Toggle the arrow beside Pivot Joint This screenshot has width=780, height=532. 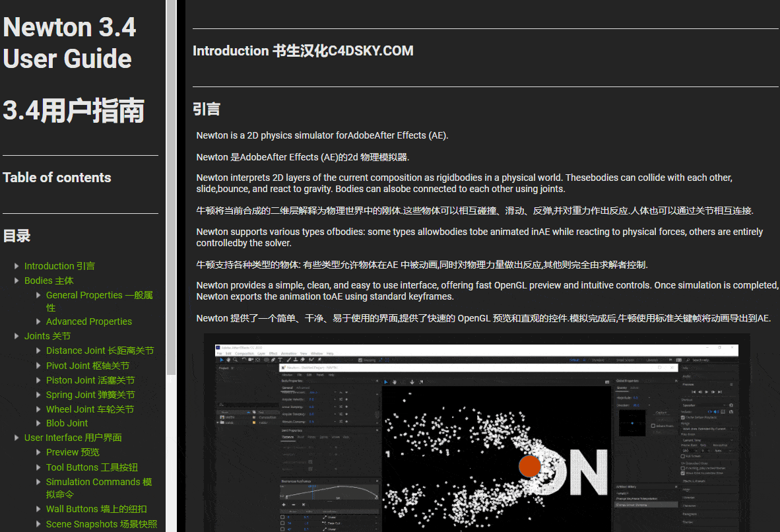(38, 366)
